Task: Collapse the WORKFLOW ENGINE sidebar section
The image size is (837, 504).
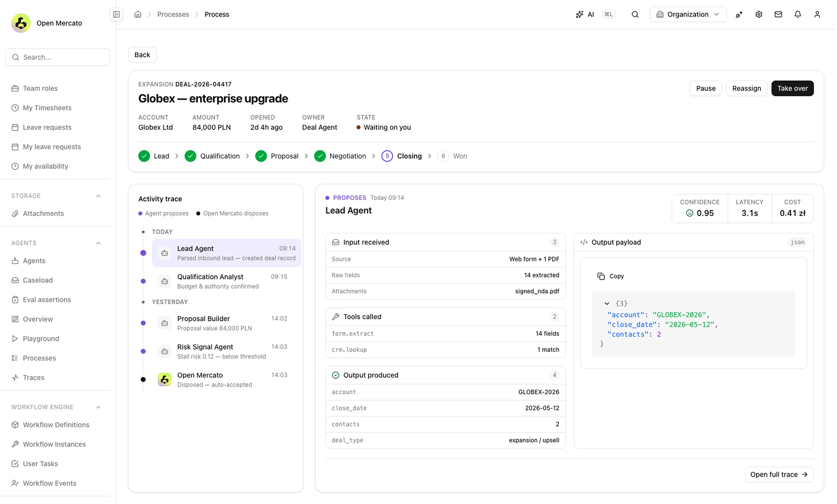Action: pos(98,407)
